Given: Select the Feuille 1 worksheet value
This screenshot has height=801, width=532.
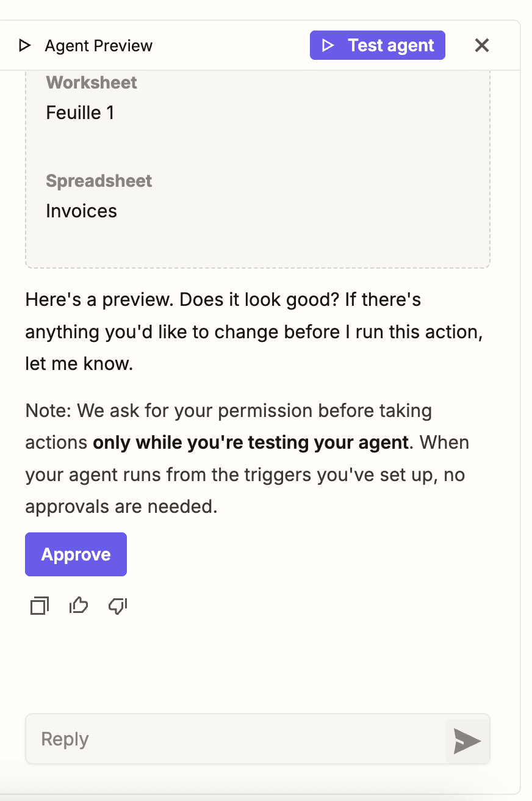Looking at the screenshot, I should point(80,113).
